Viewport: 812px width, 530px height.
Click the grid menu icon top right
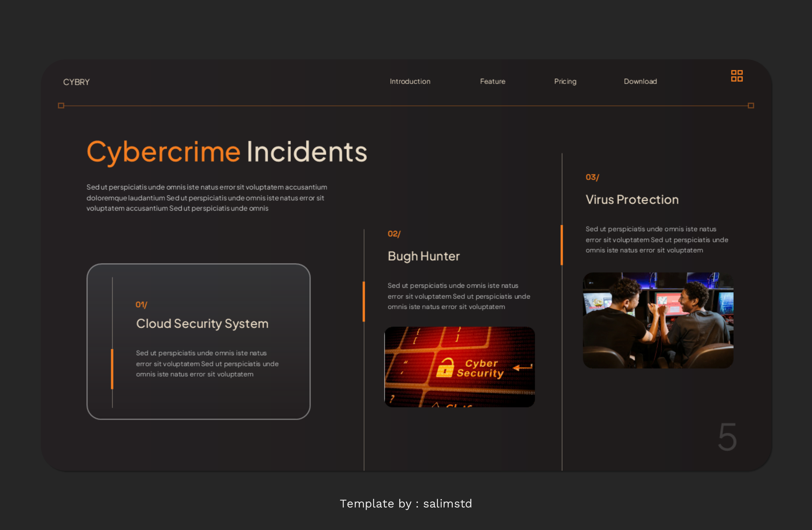(737, 76)
